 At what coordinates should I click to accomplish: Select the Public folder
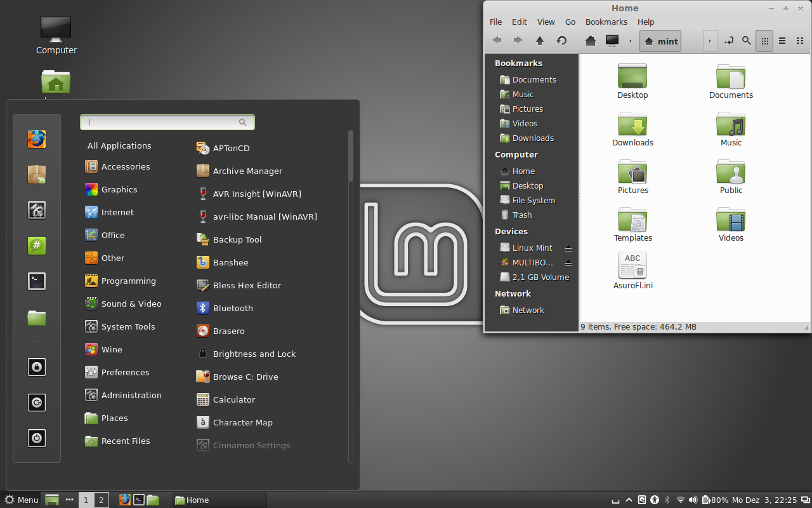731,177
